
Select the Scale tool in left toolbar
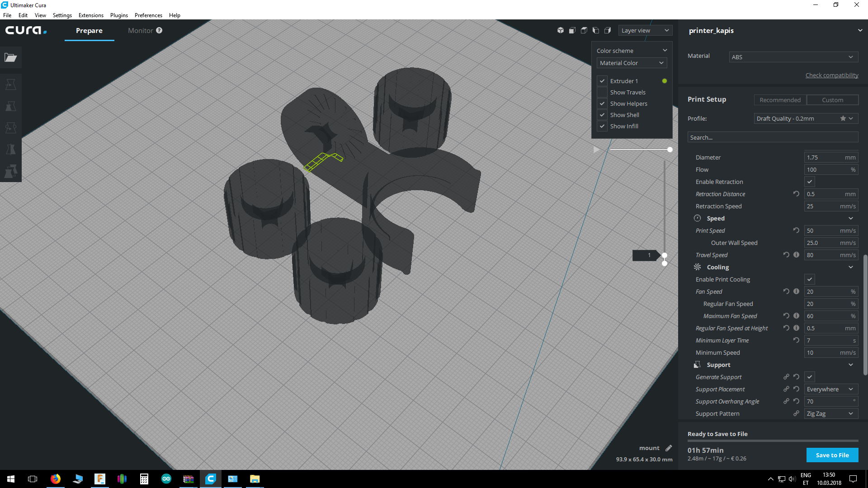click(11, 106)
